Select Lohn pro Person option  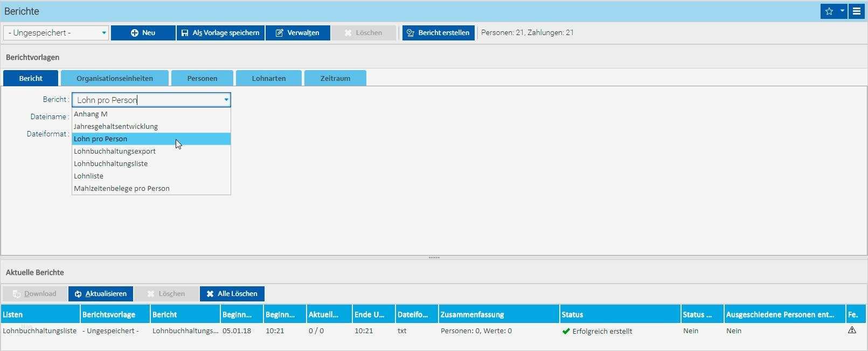tap(151, 139)
